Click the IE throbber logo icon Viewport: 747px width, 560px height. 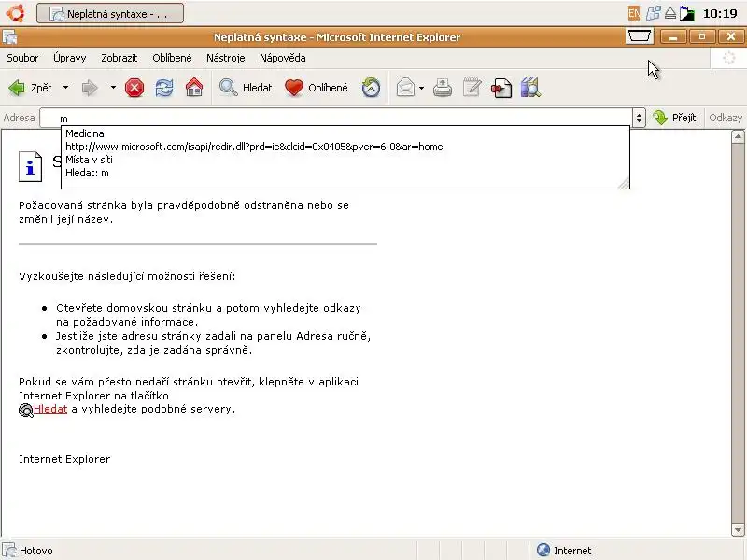coord(728,58)
